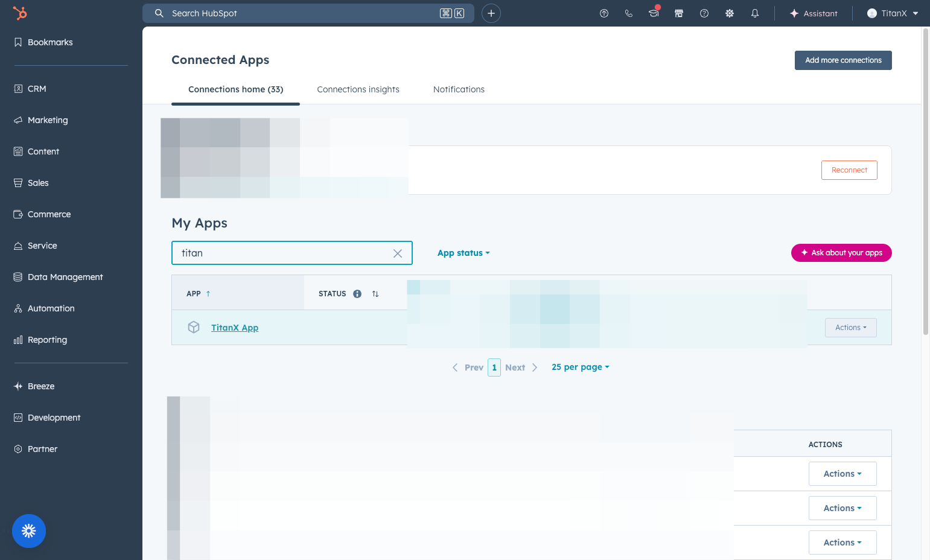Open the upgrade arrow icon in top bar
The image size is (930, 560).
[x=604, y=13]
